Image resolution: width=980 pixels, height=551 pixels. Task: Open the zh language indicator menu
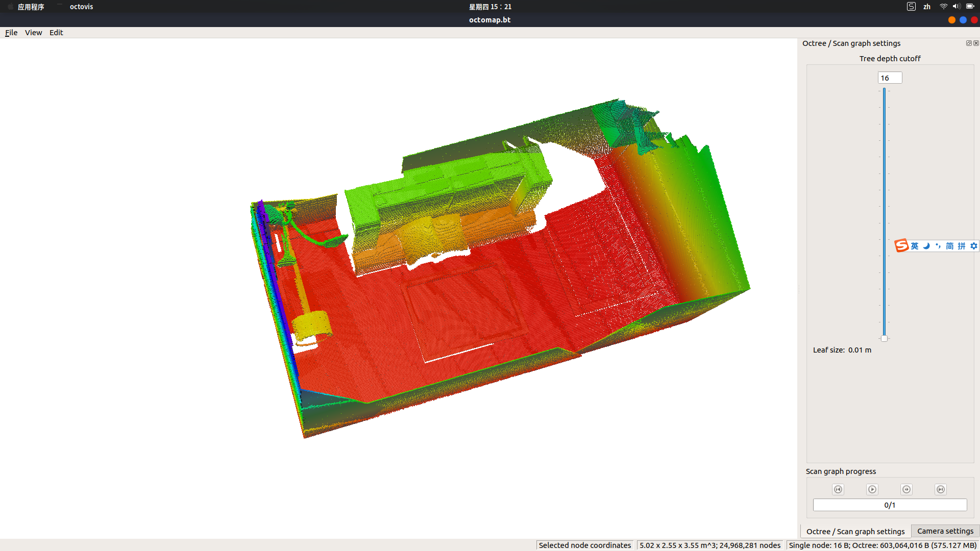click(x=927, y=7)
